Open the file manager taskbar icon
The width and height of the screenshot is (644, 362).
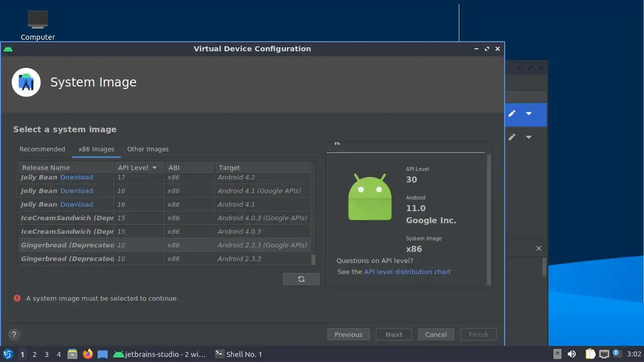click(72, 354)
